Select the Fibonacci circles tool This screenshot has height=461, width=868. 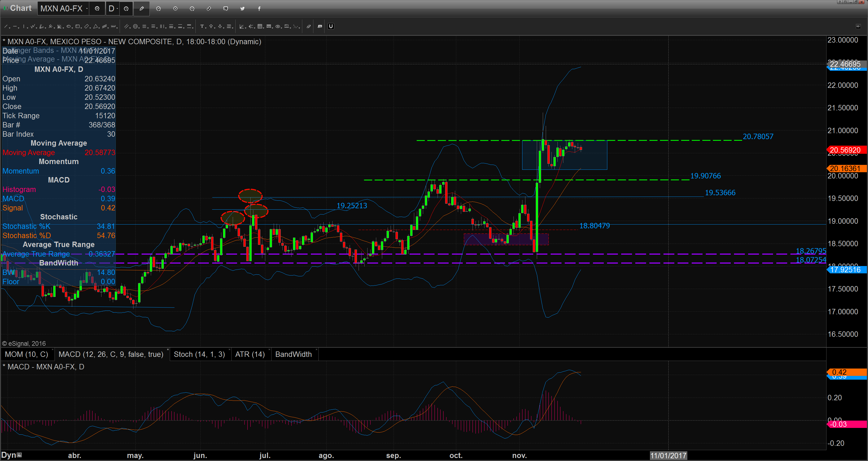135,26
